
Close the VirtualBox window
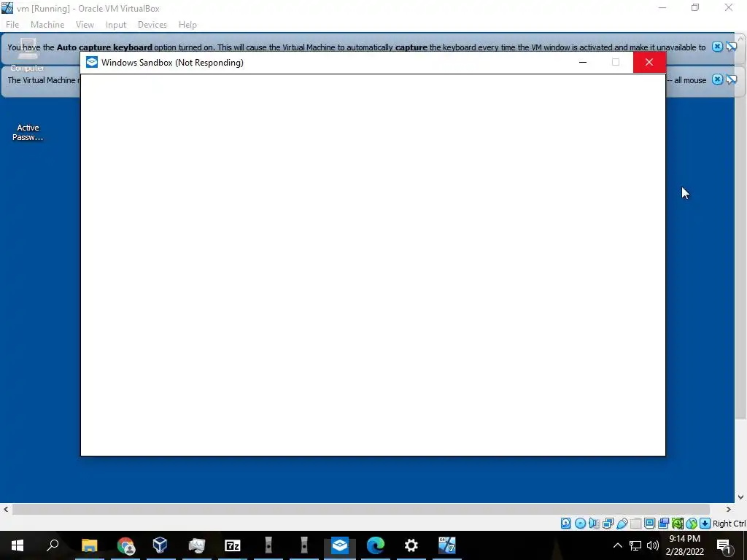pyautogui.click(x=729, y=7)
